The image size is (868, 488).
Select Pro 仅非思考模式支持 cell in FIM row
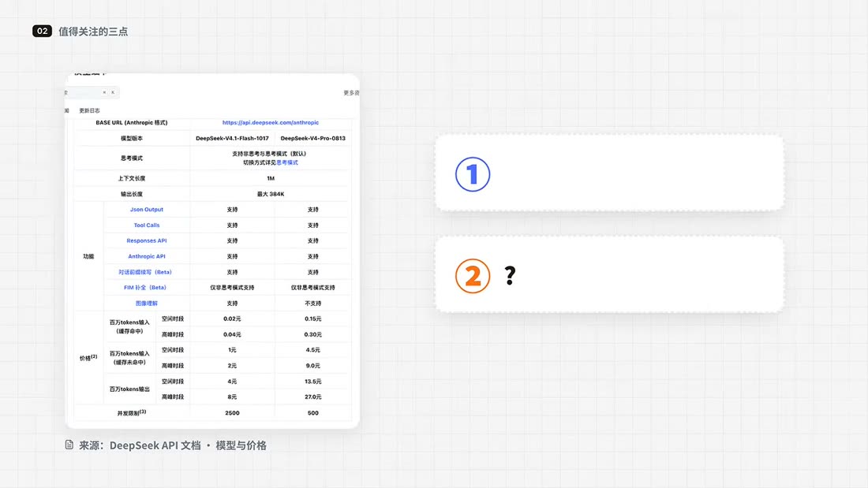point(312,288)
